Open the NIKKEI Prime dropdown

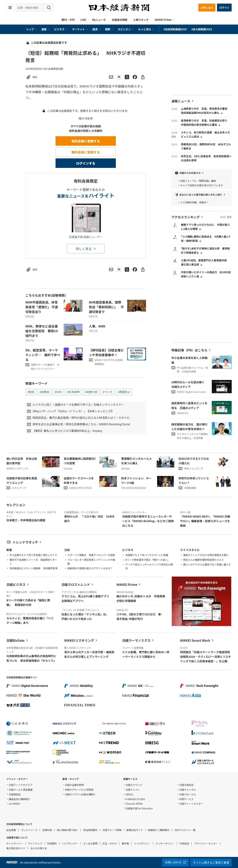coord(165,20)
